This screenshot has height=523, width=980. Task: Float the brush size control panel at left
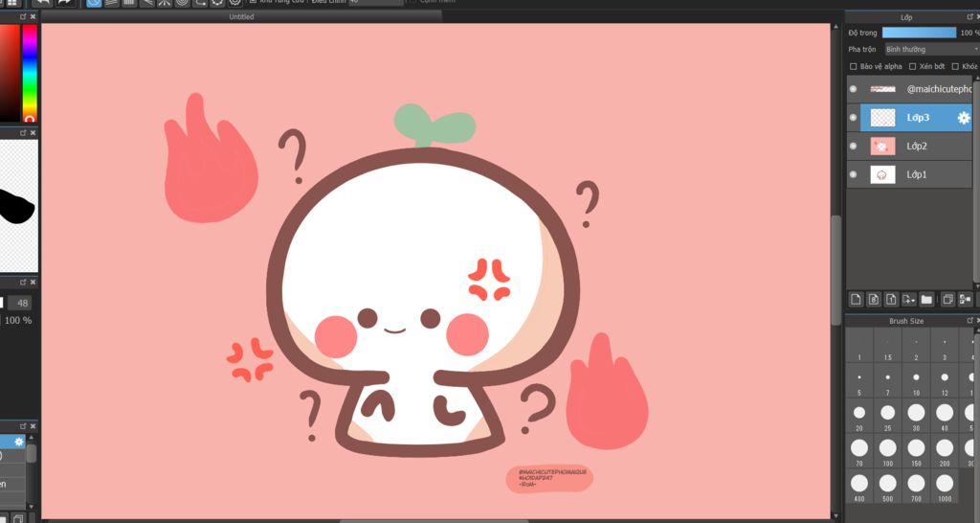[23, 283]
